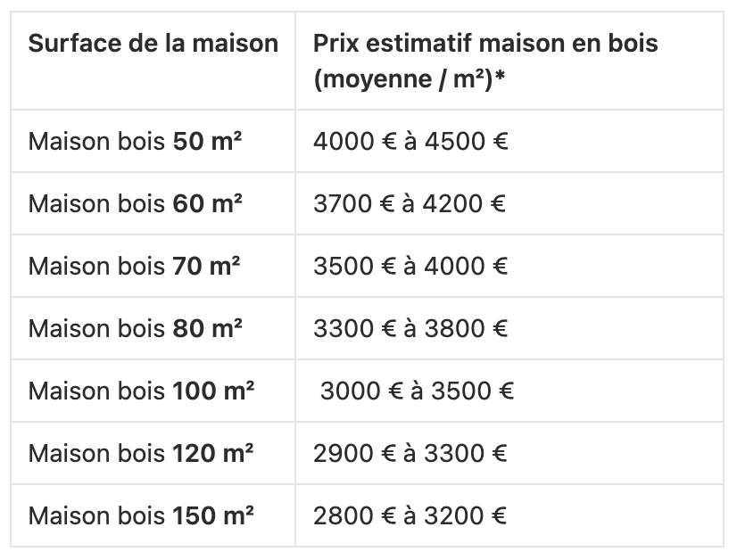737x560 pixels.
Task: Select the 'Maison bois 100 m²' cell
Action: pyautogui.click(x=141, y=391)
